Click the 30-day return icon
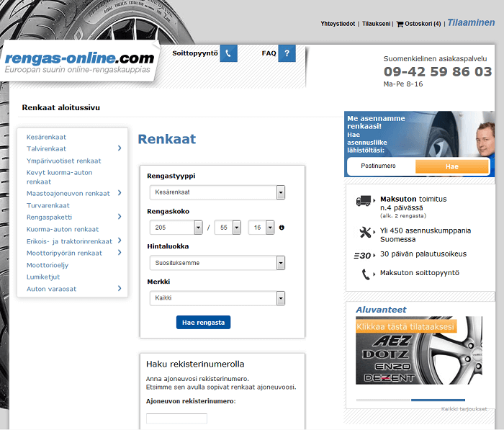504x430 pixels. [x=362, y=256]
